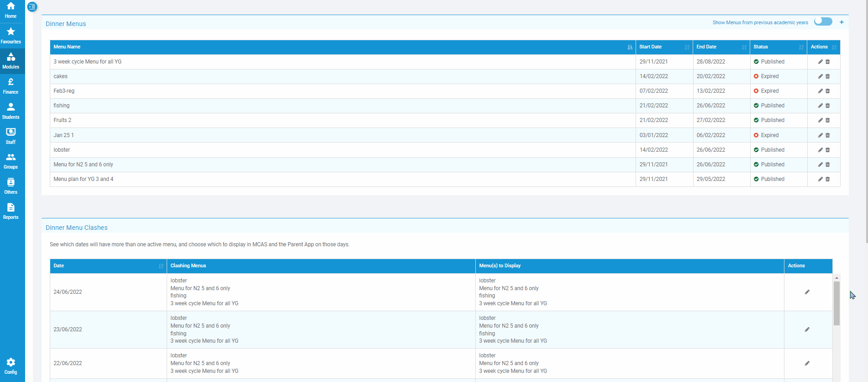The image size is (868, 382).
Task: Open the Modules section in sidebar
Action: tap(11, 61)
